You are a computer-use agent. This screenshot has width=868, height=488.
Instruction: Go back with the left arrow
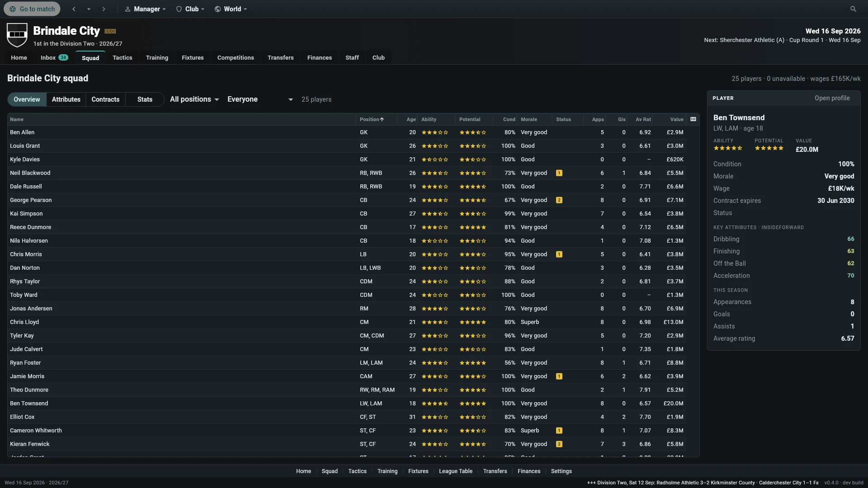[x=74, y=9]
